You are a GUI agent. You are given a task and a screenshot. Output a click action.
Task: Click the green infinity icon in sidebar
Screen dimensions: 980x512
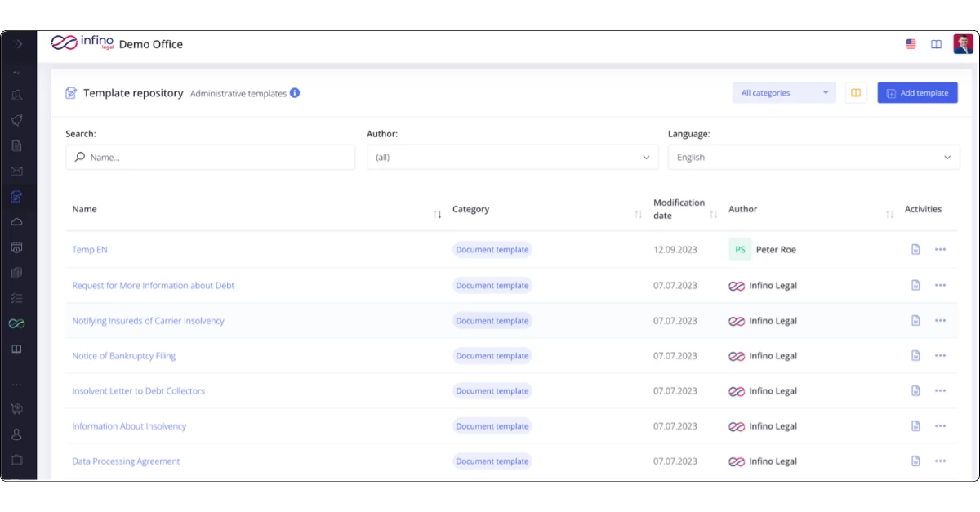pyautogui.click(x=16, y=324)
